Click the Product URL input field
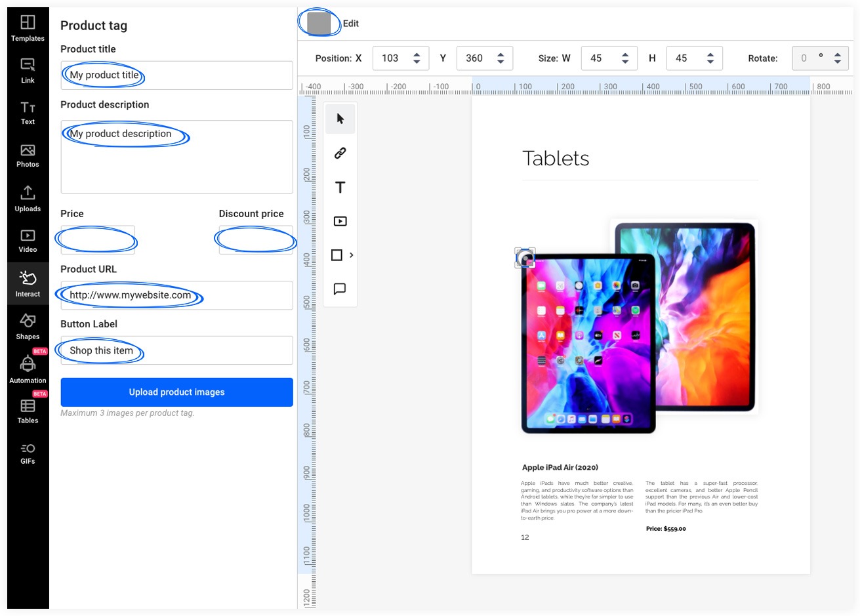Viewport: 860px width, 616px height. pyautogui.click(x=176, y=295)
